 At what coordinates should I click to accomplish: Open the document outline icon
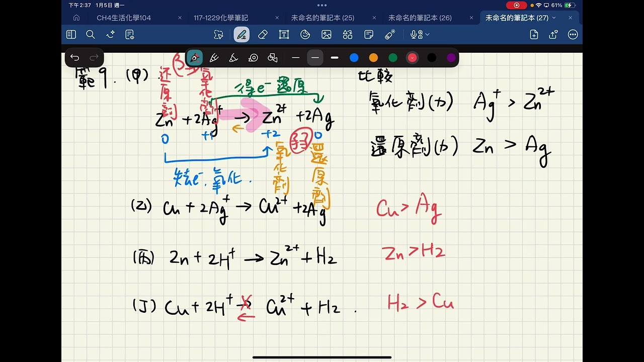[x=130, y=35]
